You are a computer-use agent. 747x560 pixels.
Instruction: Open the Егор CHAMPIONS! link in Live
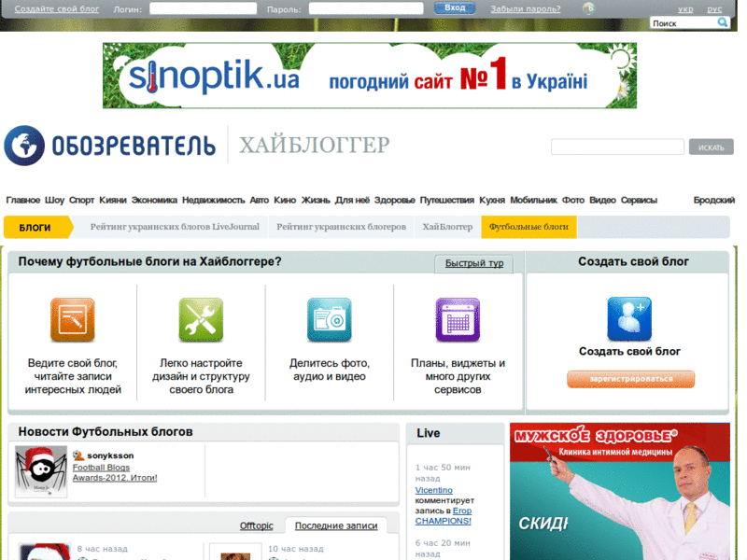point(444,516)
